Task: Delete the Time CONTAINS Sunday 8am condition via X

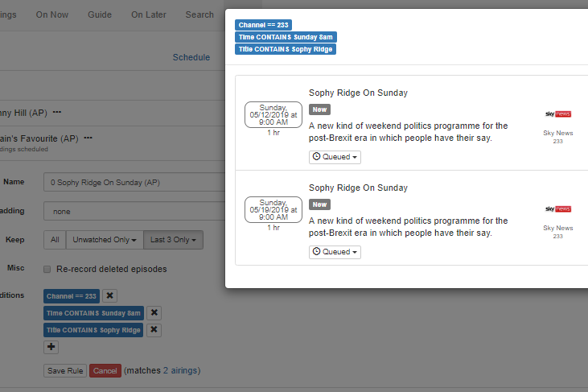Action: point(154,313)
